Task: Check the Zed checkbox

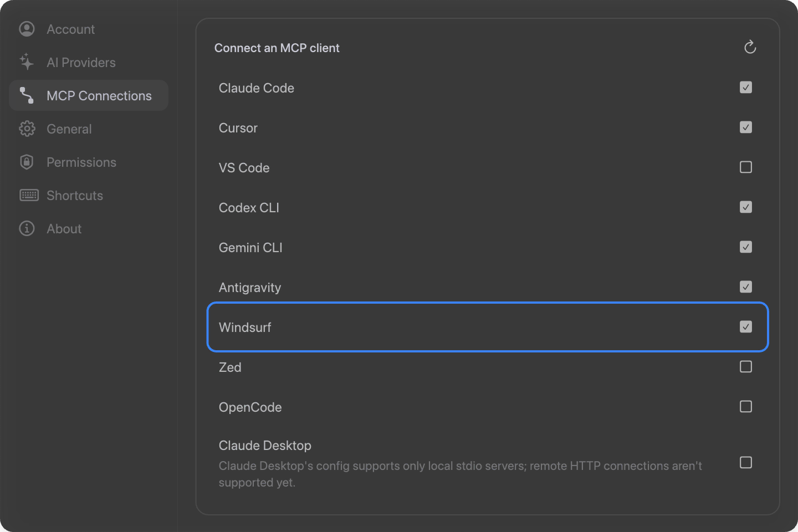Action: [x=746, y=367]
